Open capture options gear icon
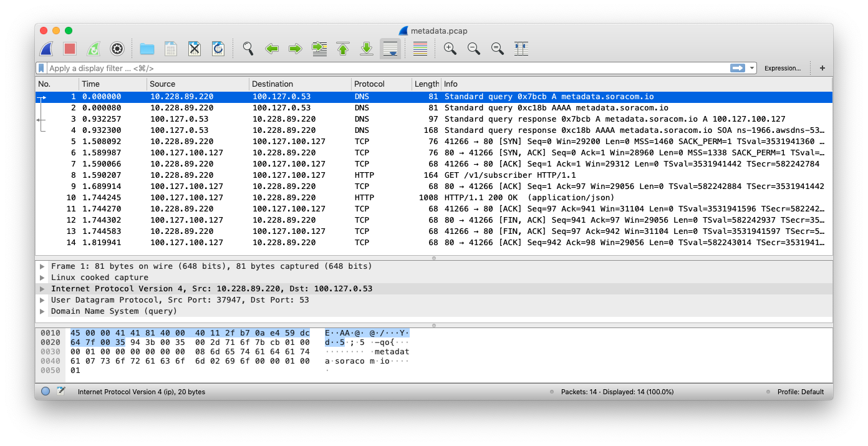Screen dimensions: 868x446 pos(117,49)
